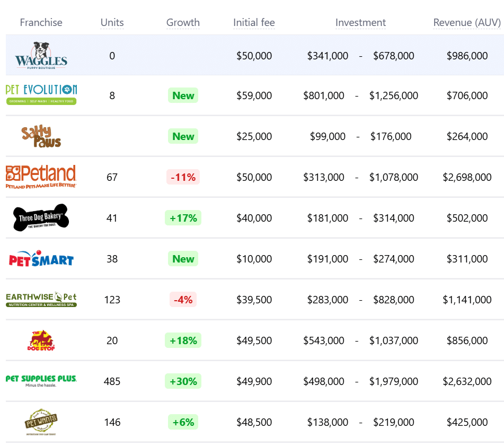This screenshot has height=446, width=504.
Task: Select the Earthwise Pet logo
Action: coord(41,300)
